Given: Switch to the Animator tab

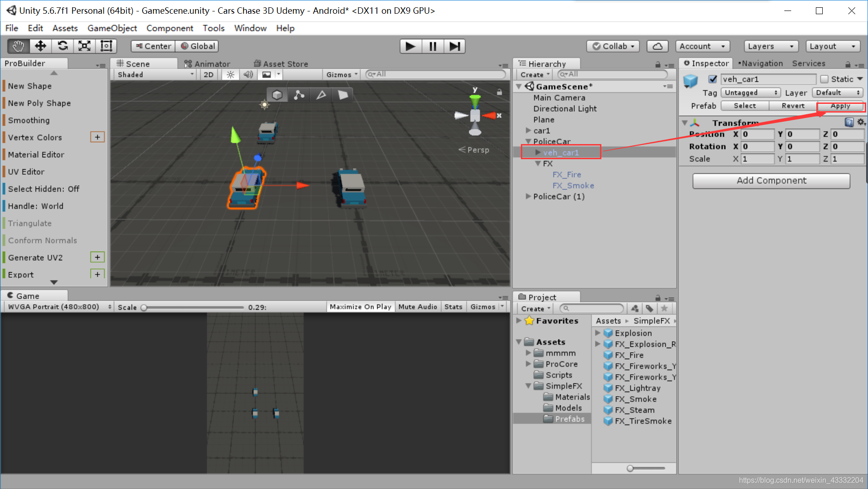Looking at the screenshot, I should (207, 64).
